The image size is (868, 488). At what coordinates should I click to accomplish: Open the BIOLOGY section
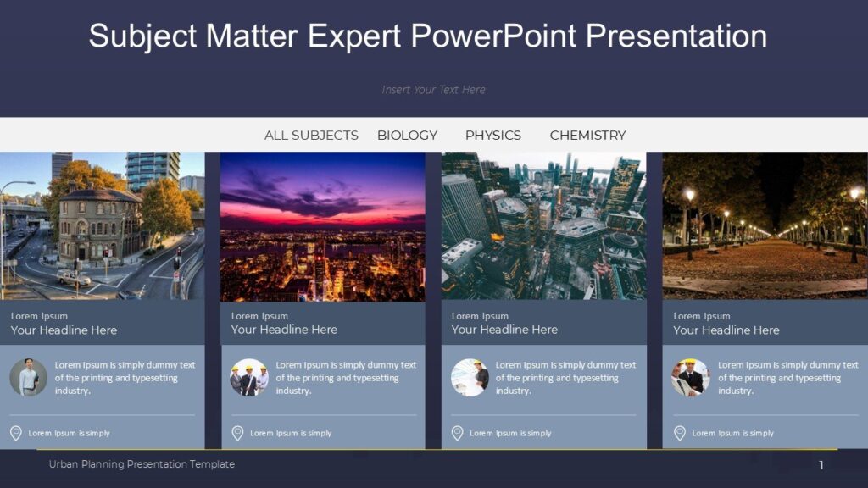(408, 135)
